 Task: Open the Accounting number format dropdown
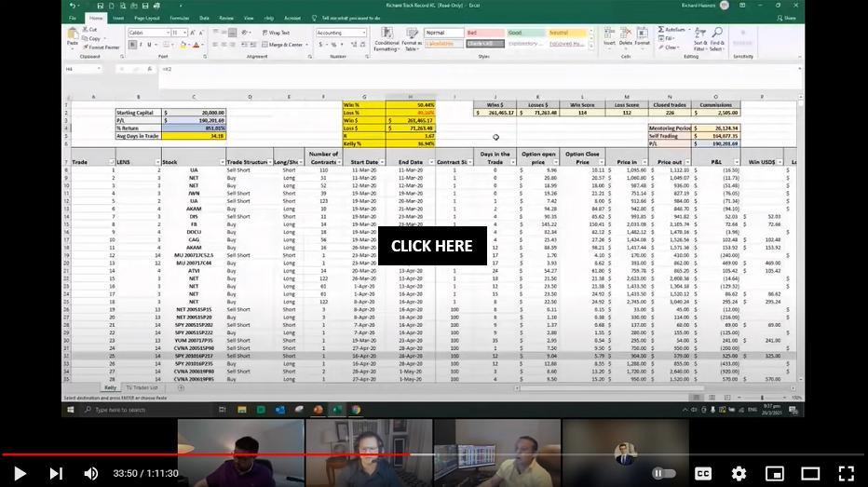click(364, 33)
